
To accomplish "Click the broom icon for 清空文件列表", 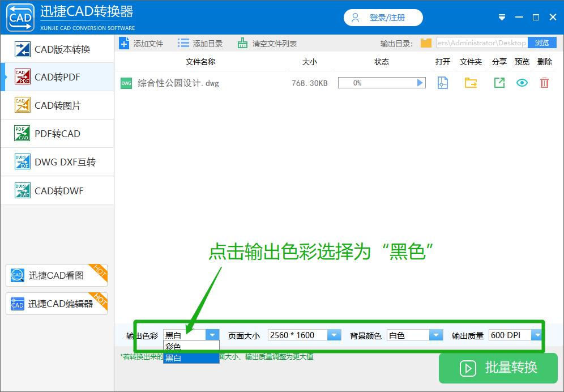I will [x=242, y=43].
